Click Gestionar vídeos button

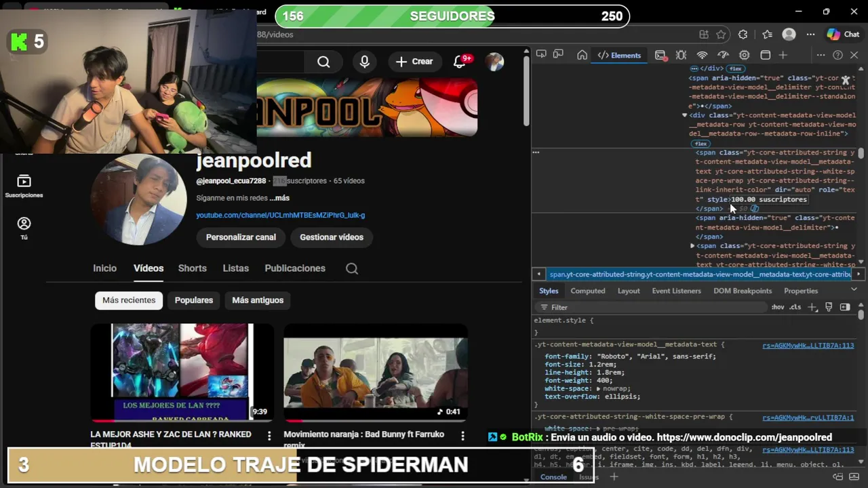pos(332,237)
